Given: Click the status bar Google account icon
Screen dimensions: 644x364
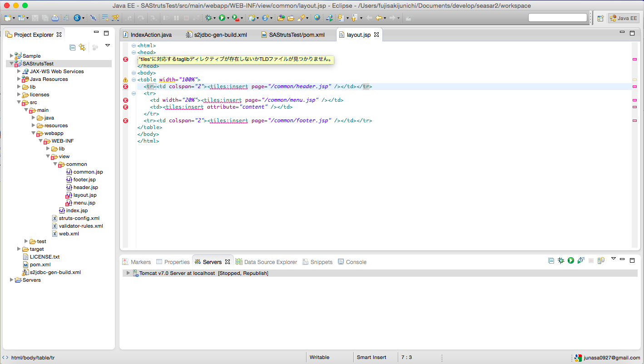Looking at the screenshot, I should tap(578, 358).
